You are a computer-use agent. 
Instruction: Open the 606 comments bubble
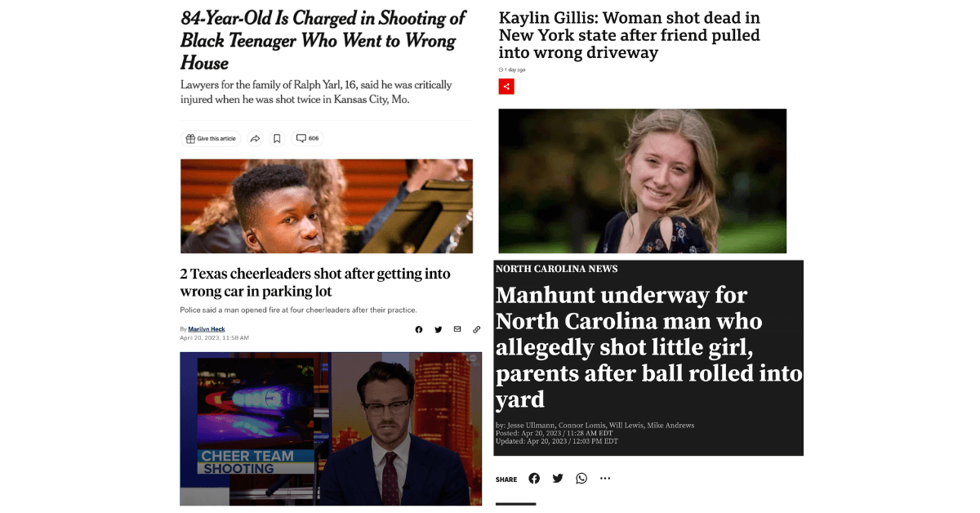pos(307,139)
